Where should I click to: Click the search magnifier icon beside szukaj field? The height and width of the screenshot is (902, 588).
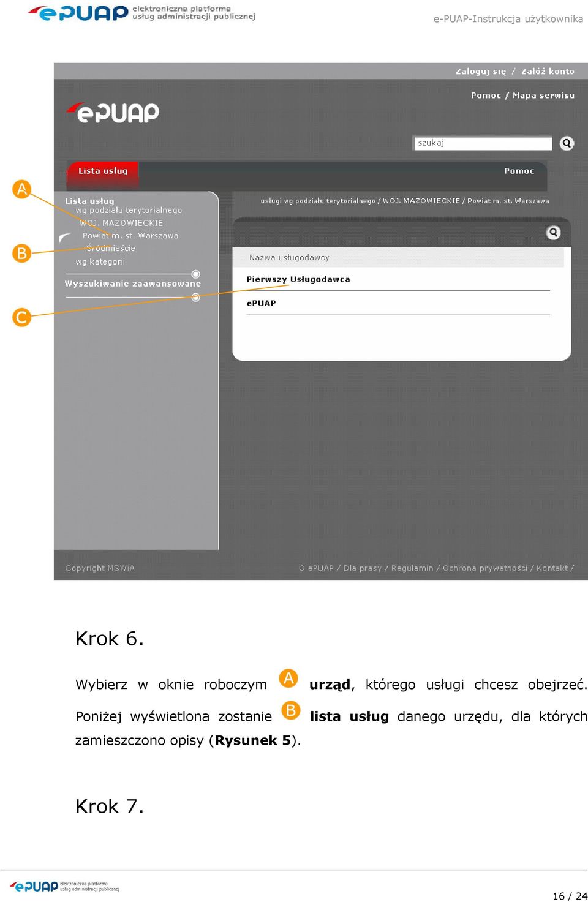coord(567,143)
